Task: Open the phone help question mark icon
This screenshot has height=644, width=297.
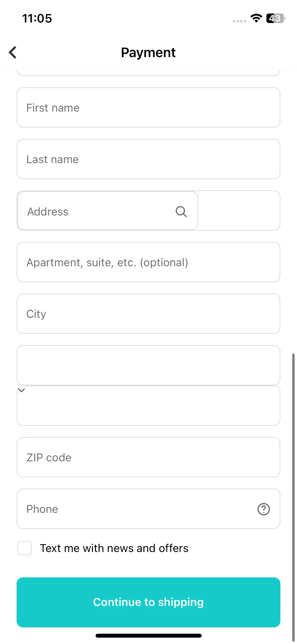Action: [x=263, y=509]
